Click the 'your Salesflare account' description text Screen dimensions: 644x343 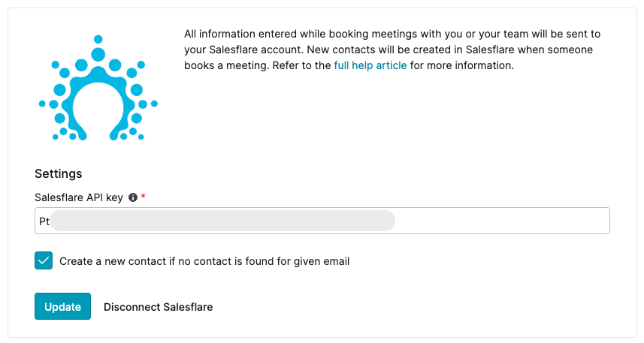click(x=244, y=50)
